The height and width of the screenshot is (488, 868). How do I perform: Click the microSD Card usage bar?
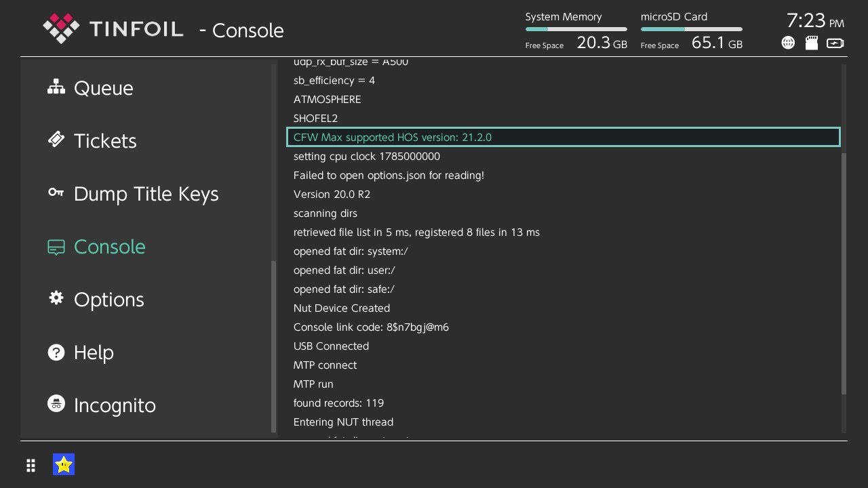tap(692, 29)
